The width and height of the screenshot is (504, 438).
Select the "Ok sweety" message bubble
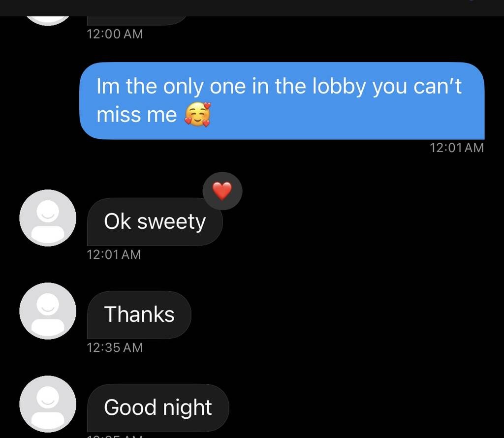point(155,222)
